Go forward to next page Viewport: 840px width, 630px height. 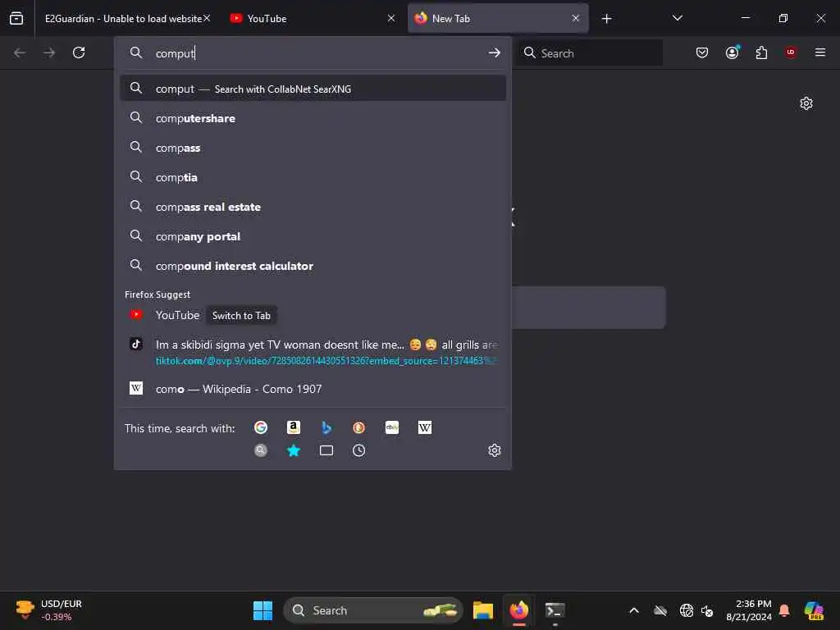[49, 52]
